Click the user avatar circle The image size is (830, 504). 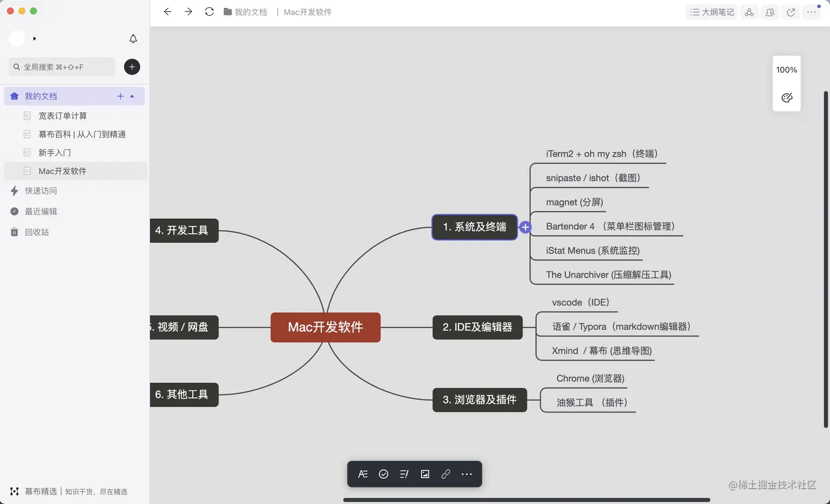(x=17, y=38)
